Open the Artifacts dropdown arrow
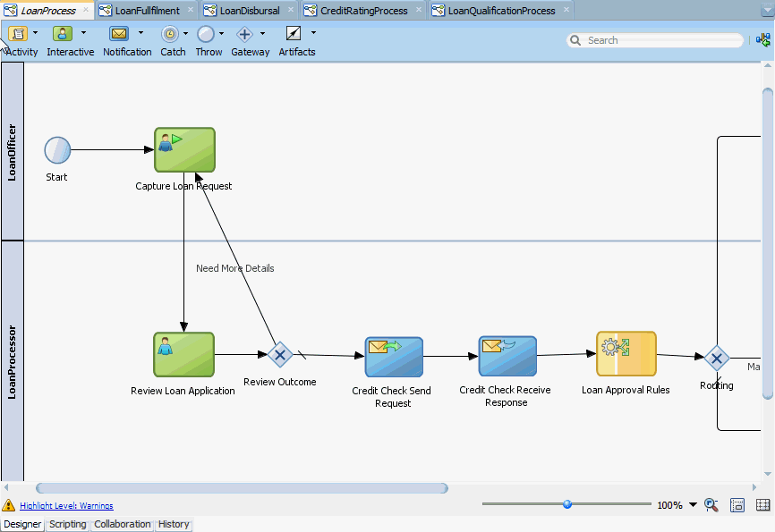 313,33
